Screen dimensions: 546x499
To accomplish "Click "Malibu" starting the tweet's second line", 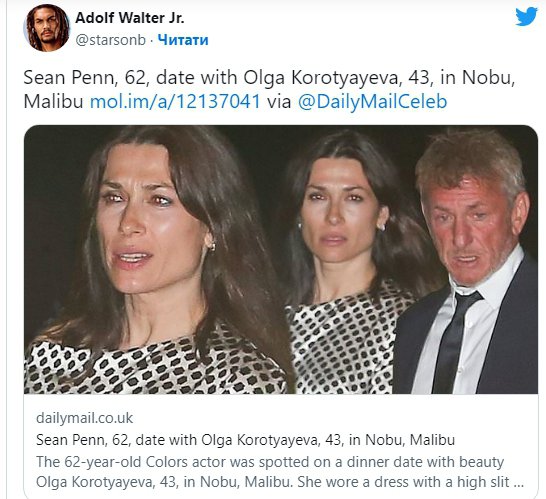I will tap(53, 101).
